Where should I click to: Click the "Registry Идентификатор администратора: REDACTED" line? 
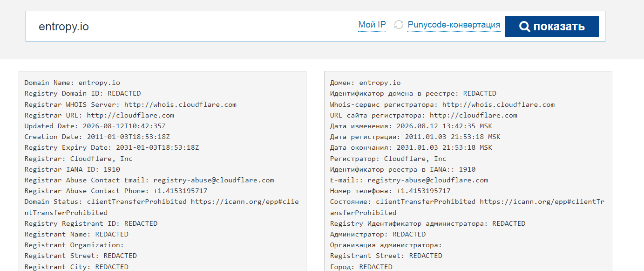coord(427,223)
